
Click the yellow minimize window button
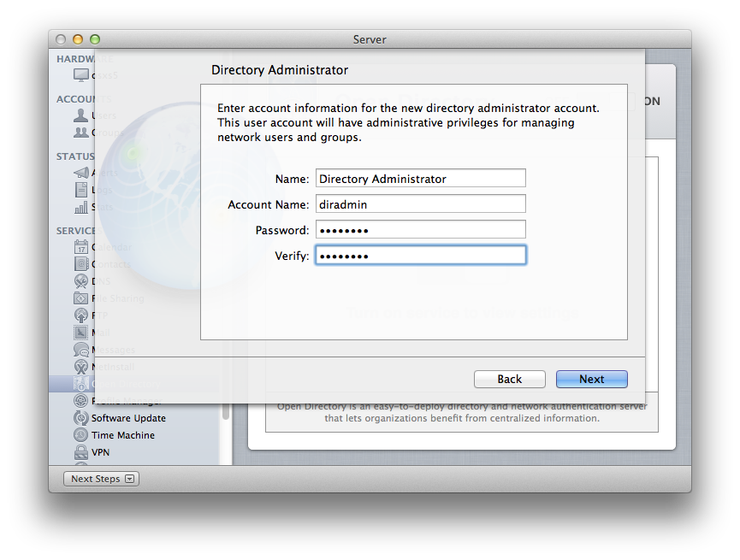point(78,39)
